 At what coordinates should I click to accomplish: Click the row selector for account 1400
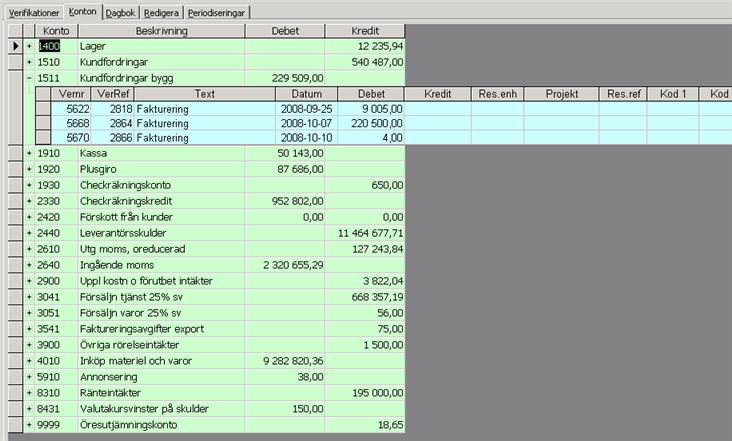pyautogui.click(x=15, y=46)
